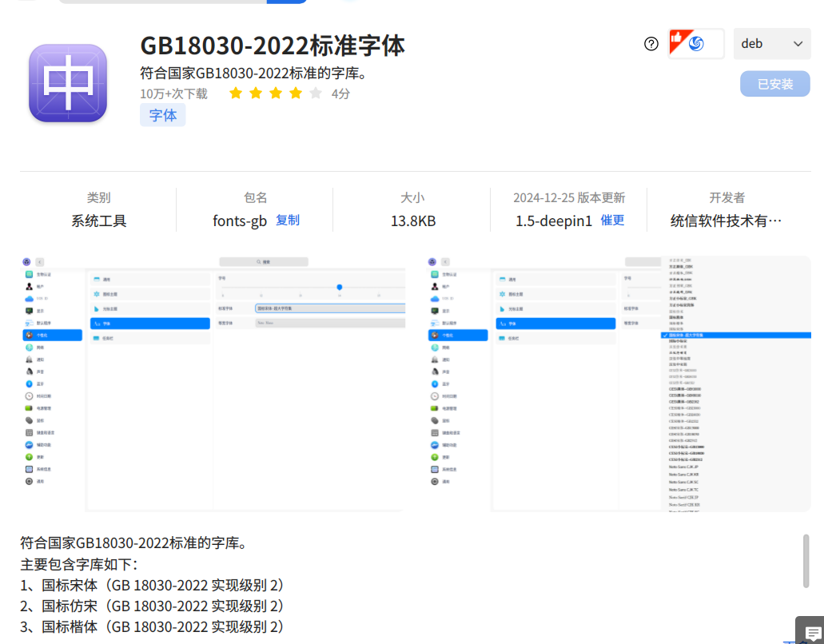Select the 字体 tag
The image size is (824, 644).
tap(163, 115)
